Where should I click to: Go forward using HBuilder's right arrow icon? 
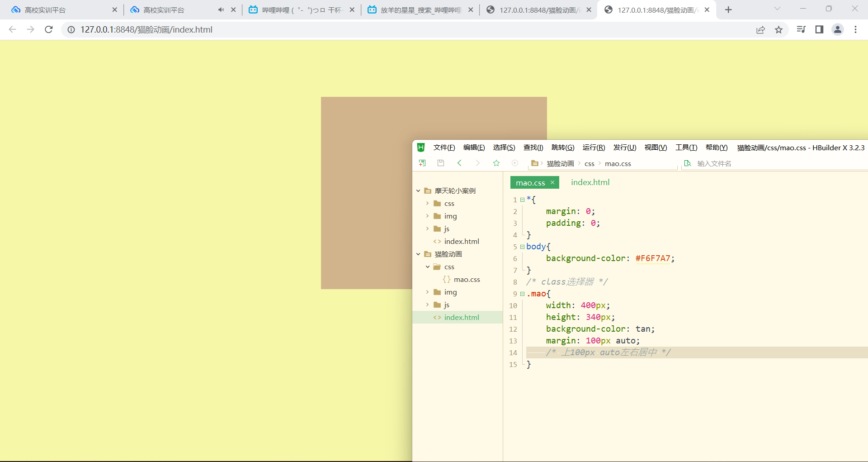pyautogui.click(x=478, y=163)
